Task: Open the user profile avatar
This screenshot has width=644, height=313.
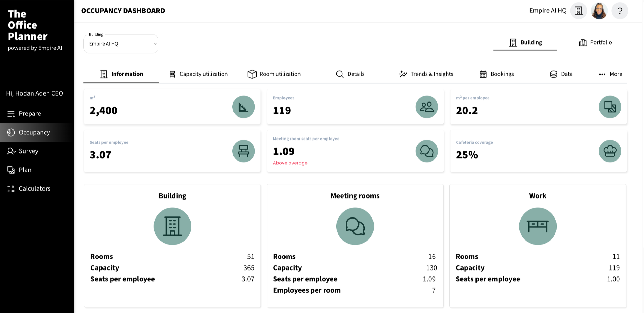Action: pyautogui.click(x=599, y=11)
